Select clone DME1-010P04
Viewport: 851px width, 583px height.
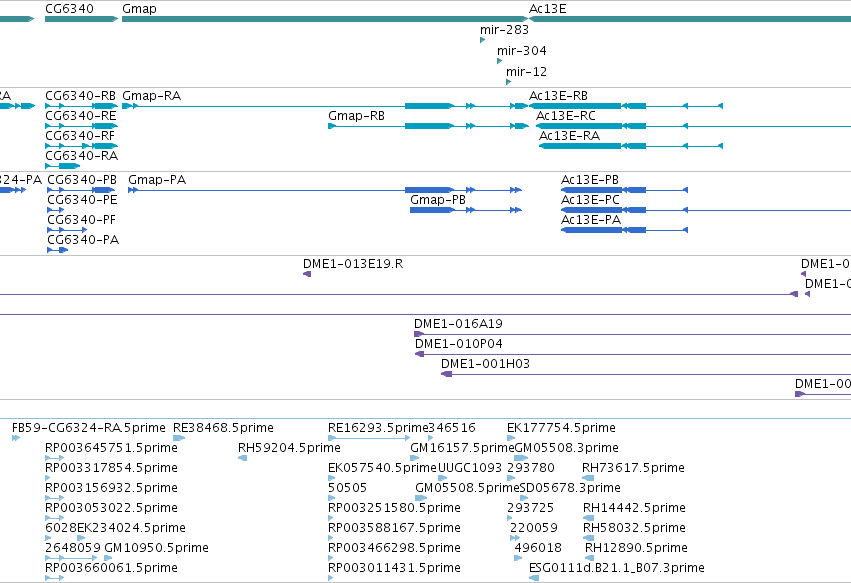coord(632,354)
